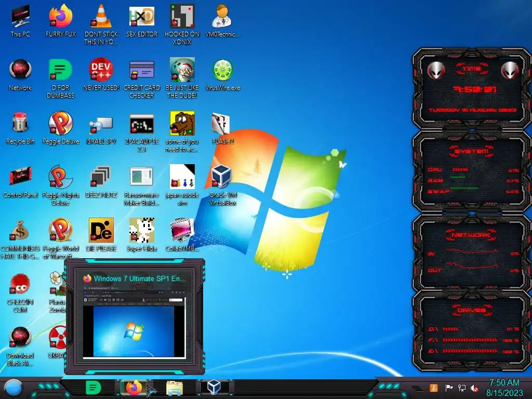
Task: Click the Start orb button
Action: tap(14, 388)
